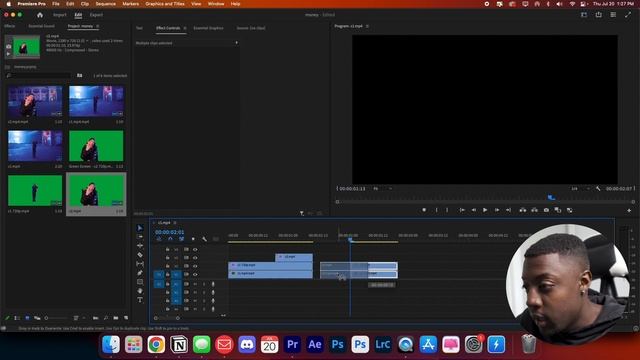Expand the Multiple clips selected arrow
This screenshot has width=640, height=360.
click(x=236, y=43)
